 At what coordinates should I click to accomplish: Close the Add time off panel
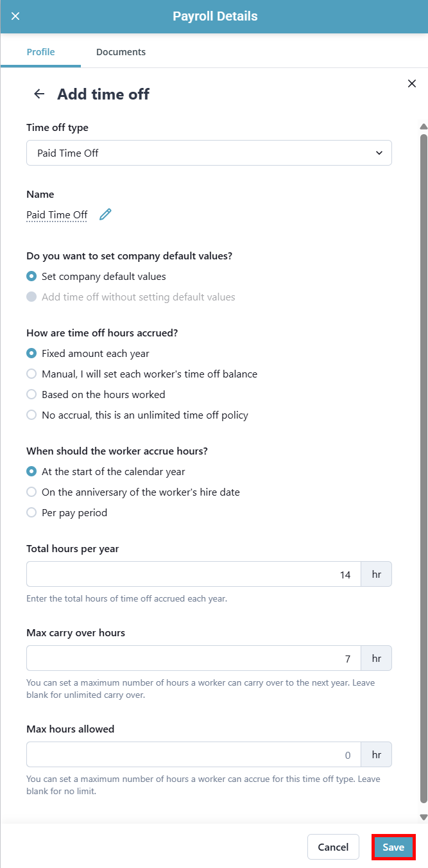(412, 83)
